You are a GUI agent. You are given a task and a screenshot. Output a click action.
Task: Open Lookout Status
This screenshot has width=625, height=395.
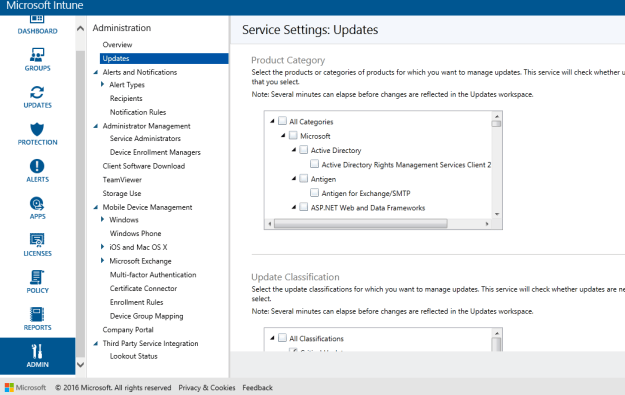coord(134,356)
